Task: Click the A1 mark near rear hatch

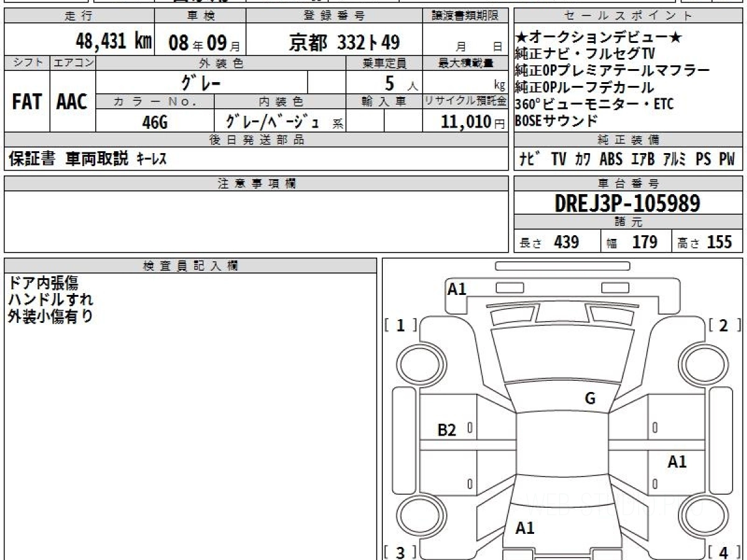Action: (x=525, y=528)
